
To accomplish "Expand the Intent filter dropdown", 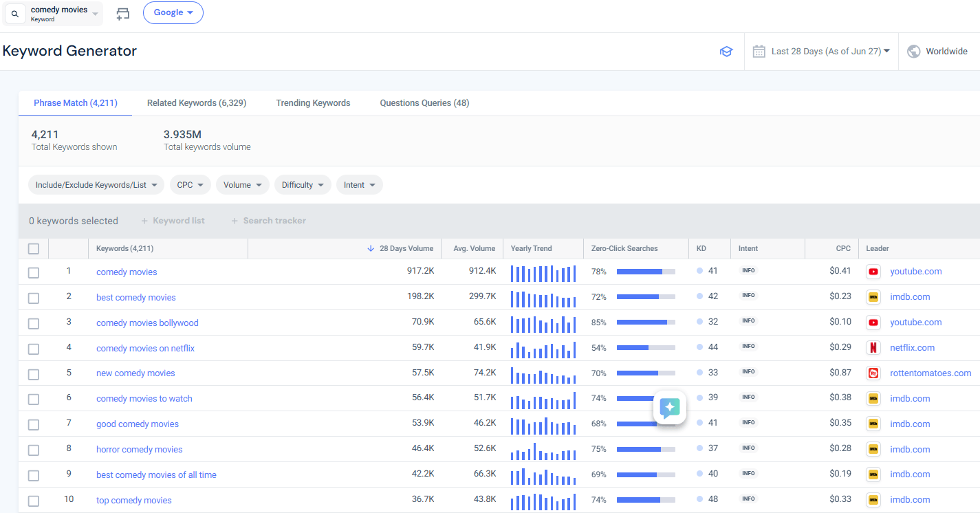I will [360, 185].
